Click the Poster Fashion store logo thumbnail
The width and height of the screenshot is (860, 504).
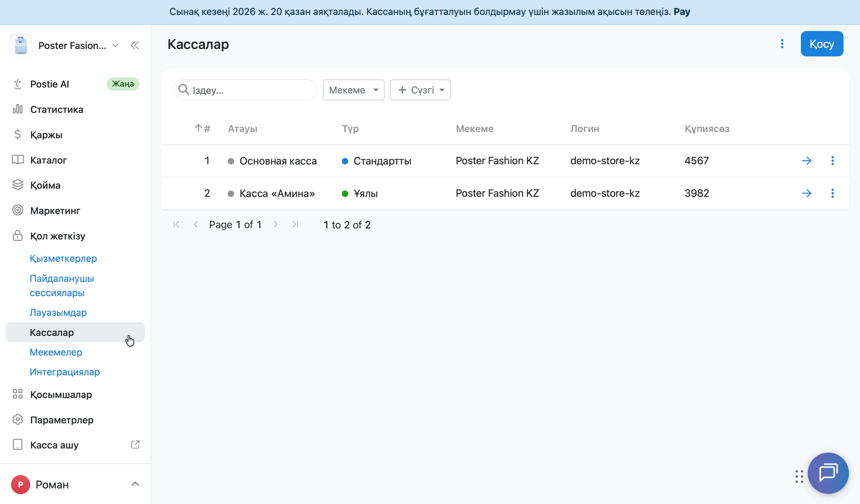[21, 45]
